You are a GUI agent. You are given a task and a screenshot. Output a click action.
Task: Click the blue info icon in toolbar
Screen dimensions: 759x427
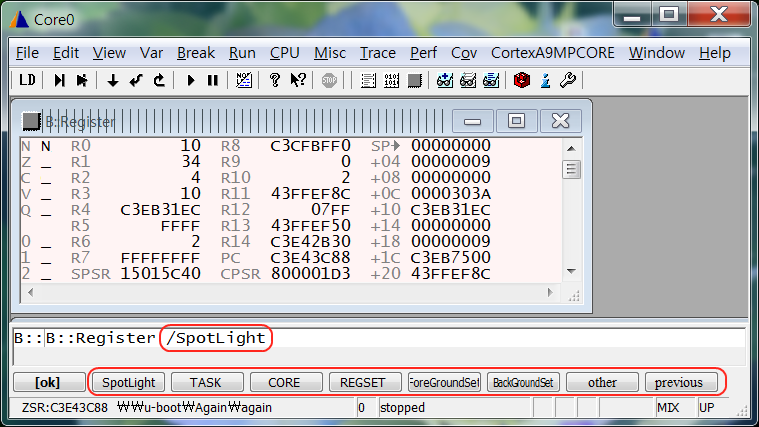coord(546,80)
